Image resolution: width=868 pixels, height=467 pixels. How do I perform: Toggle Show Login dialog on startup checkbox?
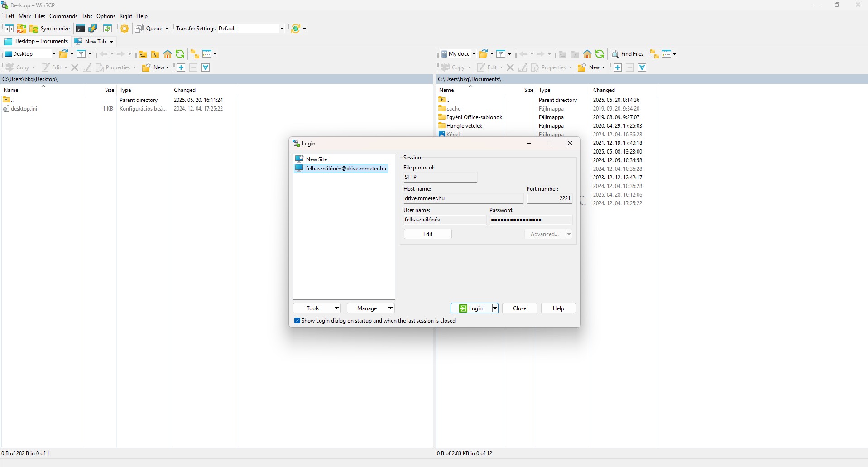tap(297, 321)
